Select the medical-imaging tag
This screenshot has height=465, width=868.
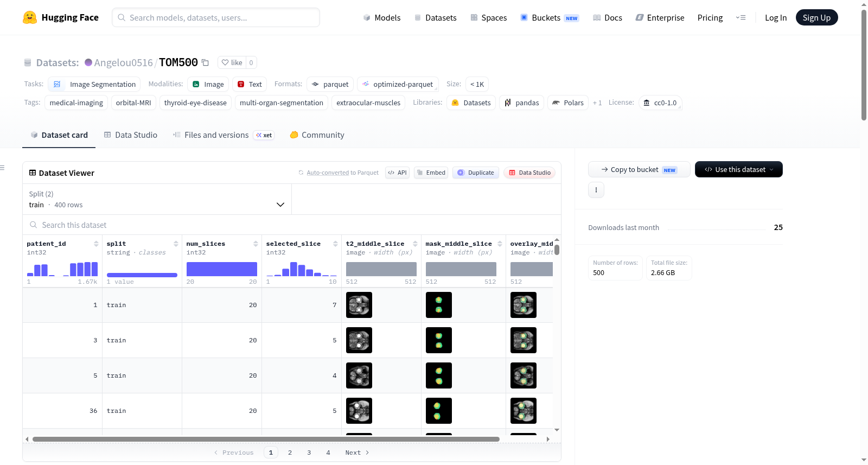[x=76, y=103]
